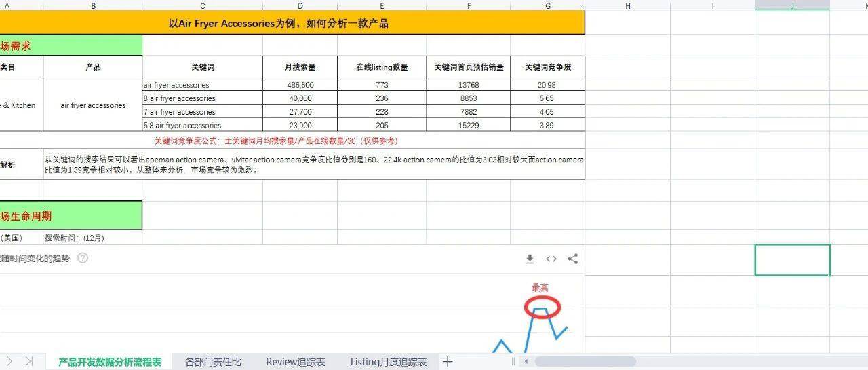Click the 月搜索量 header cell

(x=300, y=67)
